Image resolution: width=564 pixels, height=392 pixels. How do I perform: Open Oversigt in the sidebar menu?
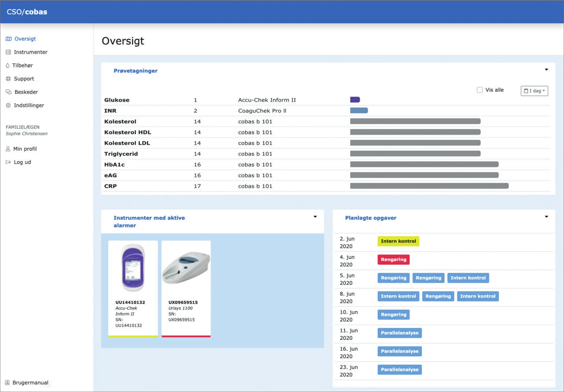pos(25,39)
